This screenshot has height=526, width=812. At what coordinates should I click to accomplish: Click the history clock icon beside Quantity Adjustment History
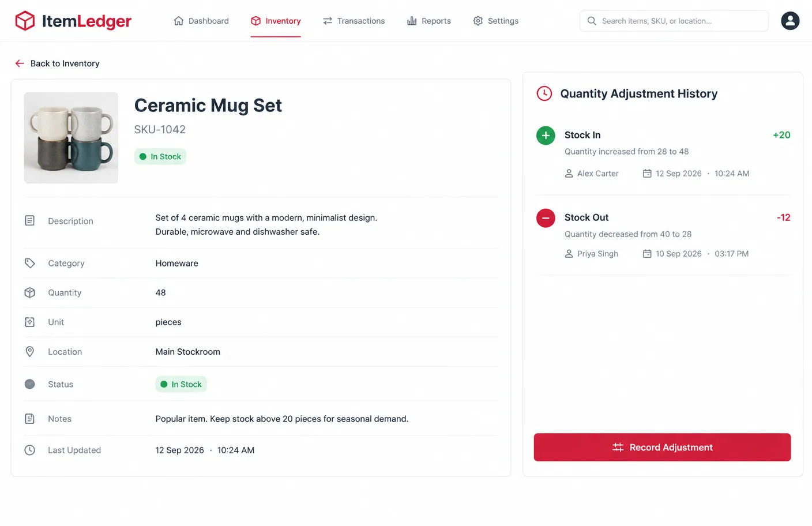click(544, 93)
